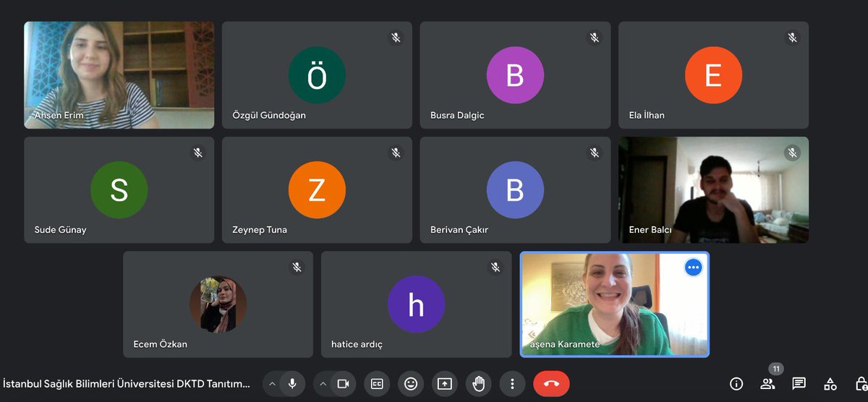
Task: Raise hand using the hand icon
Action: [478, 383]
